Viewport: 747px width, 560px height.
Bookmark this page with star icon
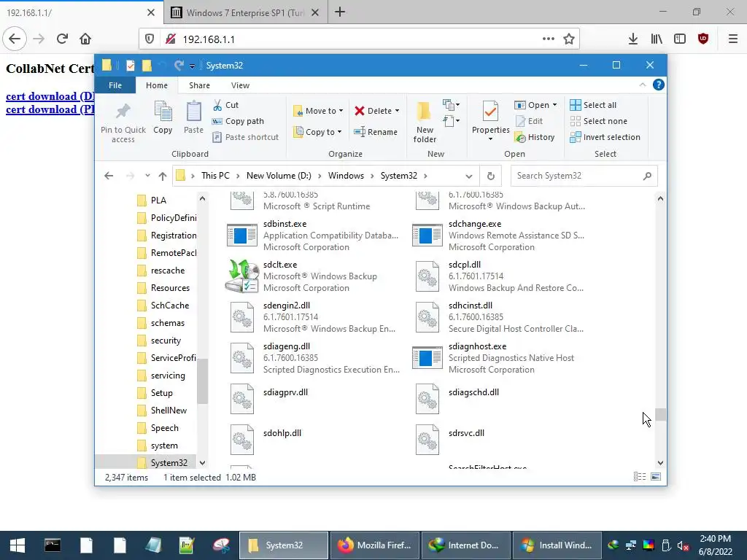(x=569, y=39)
